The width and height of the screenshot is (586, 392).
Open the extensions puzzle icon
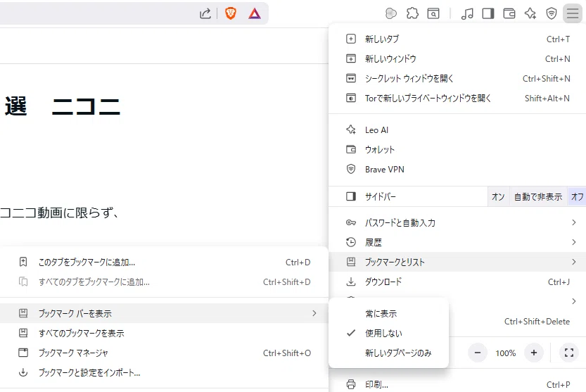412,14
